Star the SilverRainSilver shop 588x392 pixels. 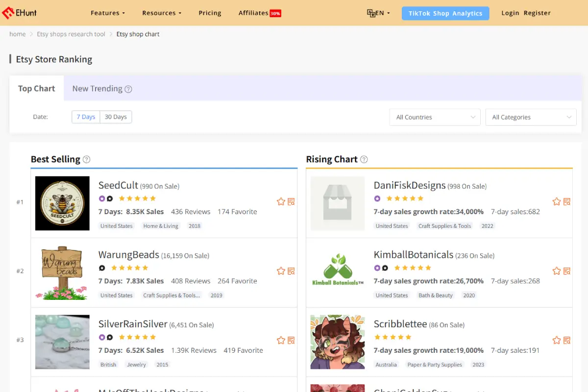[x=280, y=340]
